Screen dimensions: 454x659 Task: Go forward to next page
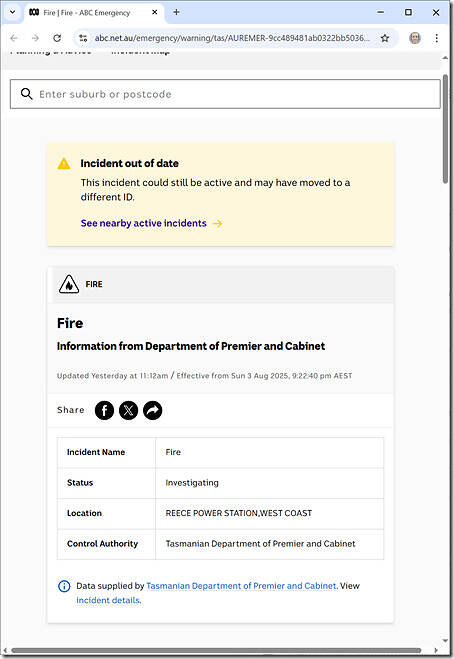point(35,38)
